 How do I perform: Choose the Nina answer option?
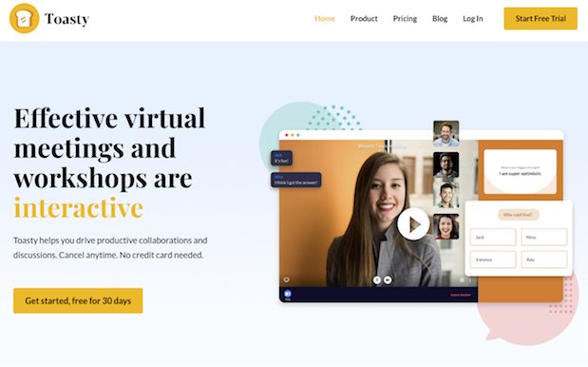click(544, 237)
